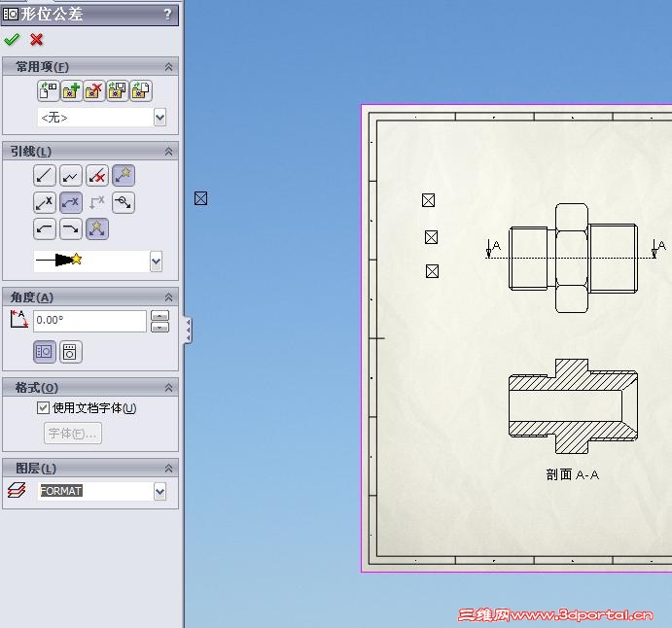
Task: Click the middle crossed-box symbol on sheet
Action: 431,237
